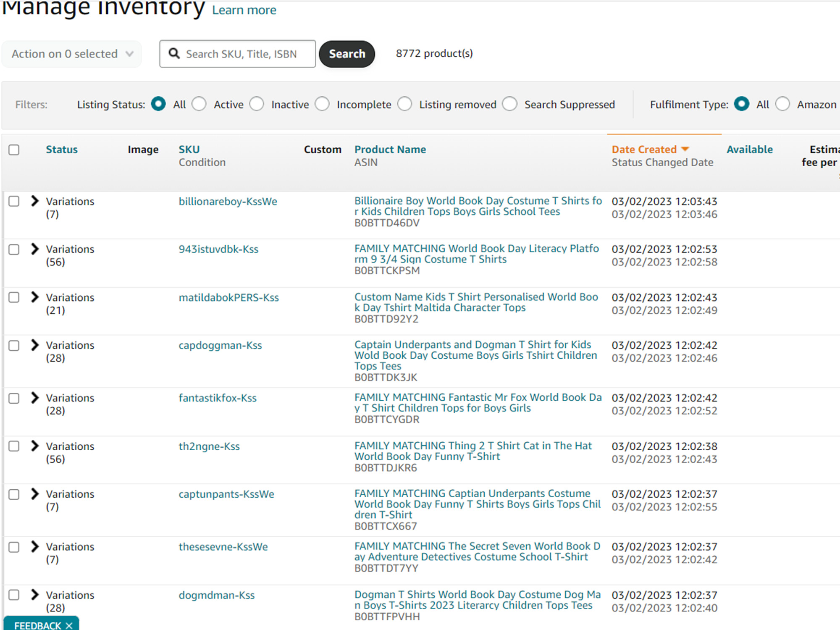Viewport: 840px width, 630px height.
Task: Check the dogmdman-Kss row checkbox
Action: (14, 595)
